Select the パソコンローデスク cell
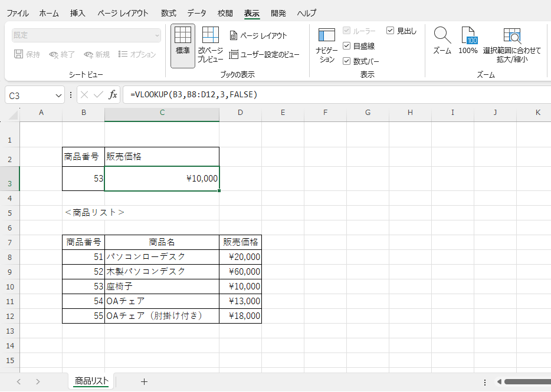 tap(162, 257)
